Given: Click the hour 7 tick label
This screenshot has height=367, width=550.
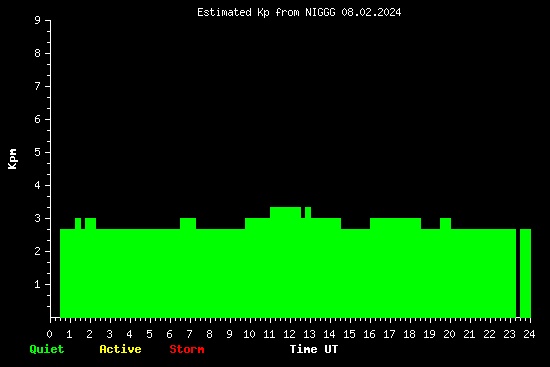Looking at the screenshot, I should 189,334.
